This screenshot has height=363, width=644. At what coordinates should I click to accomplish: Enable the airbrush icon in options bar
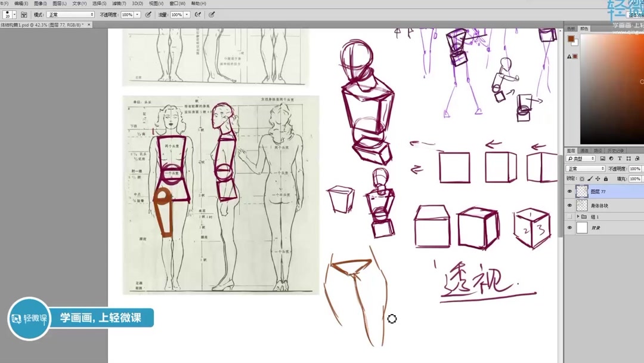pyautogui.click(x=199, y=14)
